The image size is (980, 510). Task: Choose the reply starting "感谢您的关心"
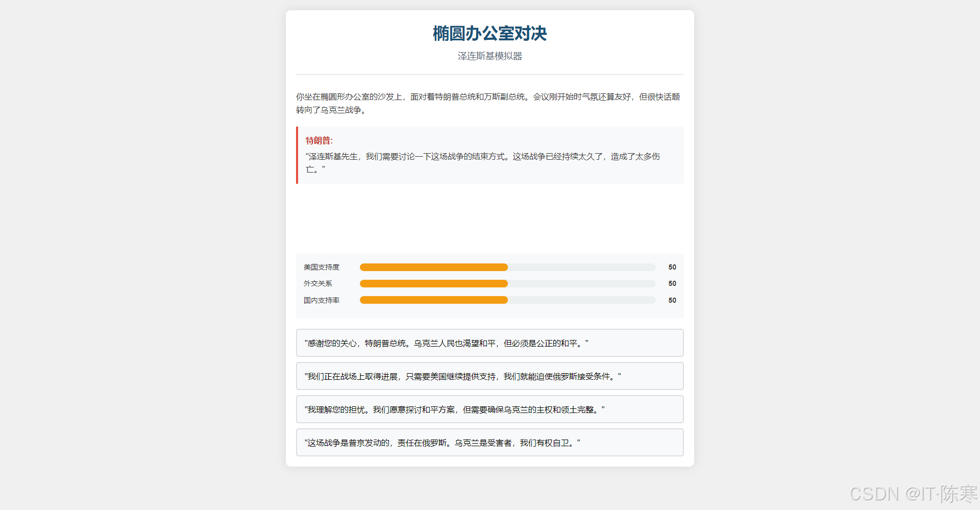coord(489,343)
